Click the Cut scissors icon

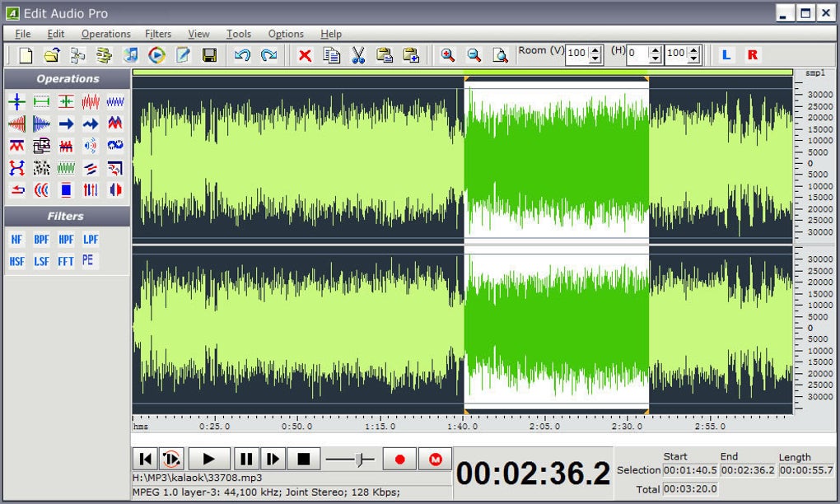tap(358, 54)
